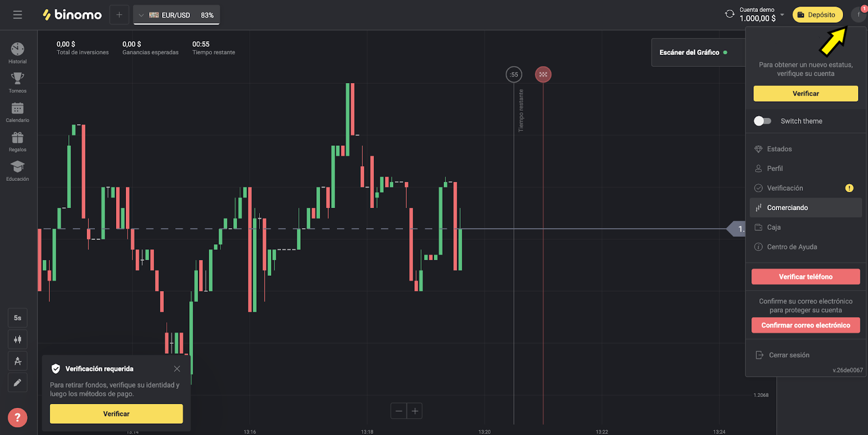Select the candlestick chart type icon
The height and width of the screenshot is (435, 868).
[x=17, y=339]
